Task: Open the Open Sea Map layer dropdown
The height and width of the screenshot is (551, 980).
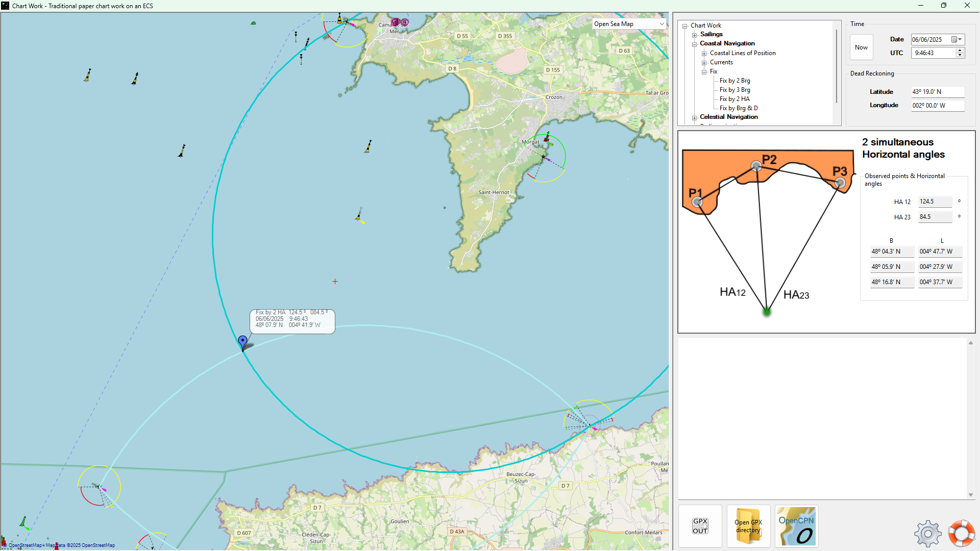Action: pos(661,24)
